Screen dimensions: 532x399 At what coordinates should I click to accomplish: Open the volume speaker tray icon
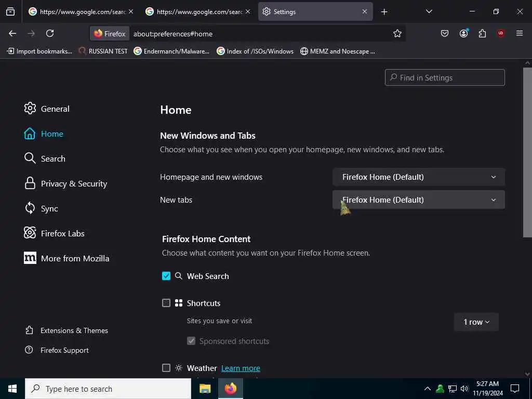[x=464, y=389]
